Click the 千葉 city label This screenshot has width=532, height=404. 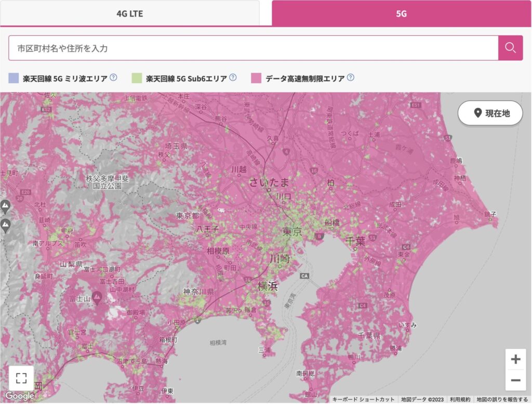click(355, 241)
